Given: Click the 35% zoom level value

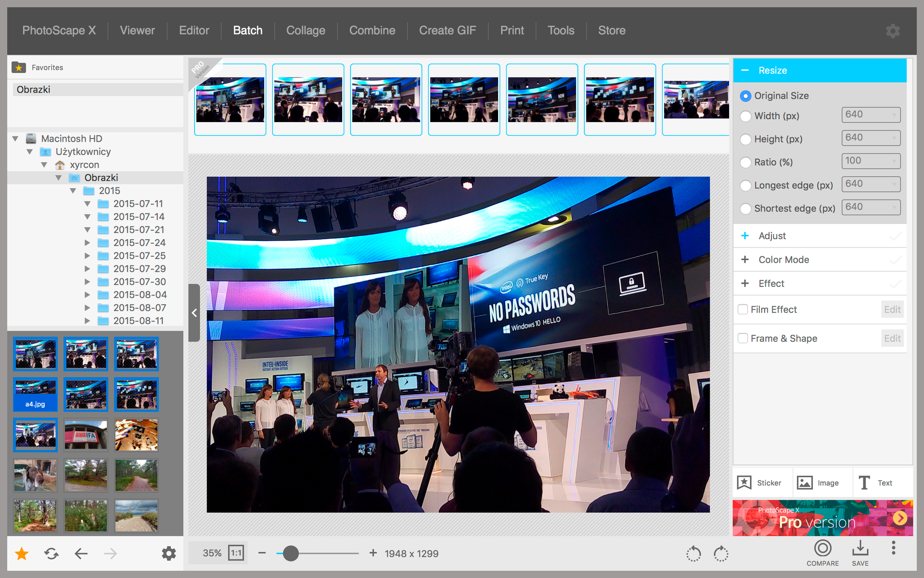Looking at the screenshot, I should click(212, 554).
